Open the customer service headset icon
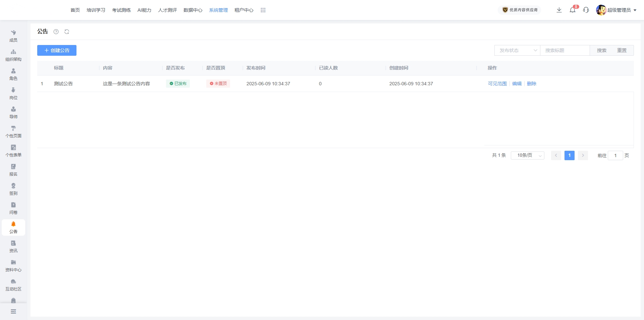The width and height of the screenshot is (644, 320). click(x=586, y=10)
